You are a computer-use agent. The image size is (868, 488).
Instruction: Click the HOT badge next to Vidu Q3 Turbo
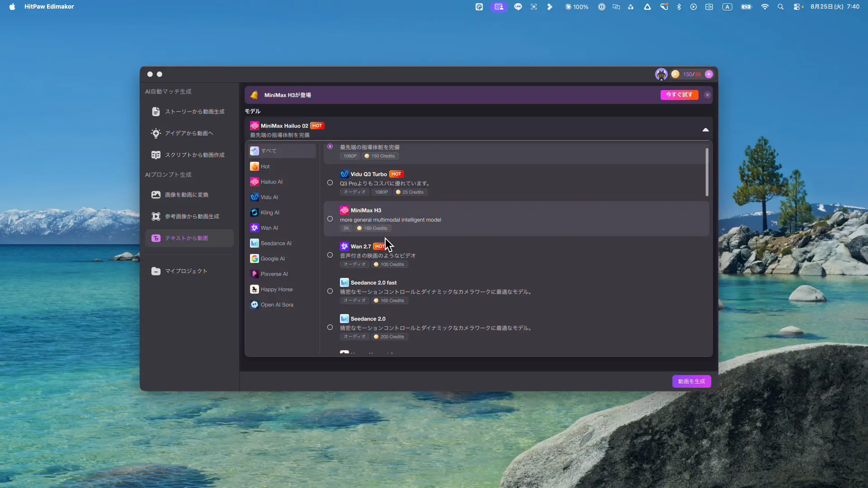click(396, 174)
